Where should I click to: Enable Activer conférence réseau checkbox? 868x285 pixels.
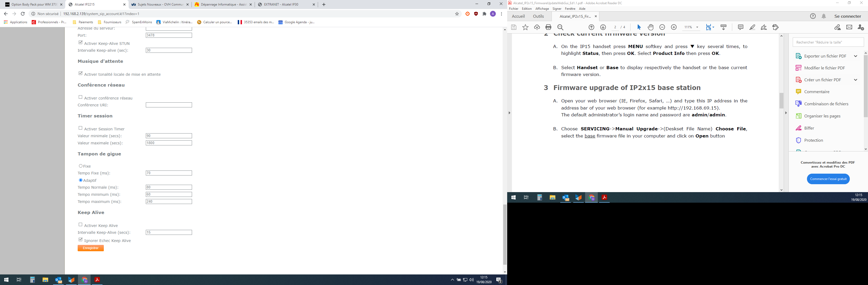click(x=80, y=97)
